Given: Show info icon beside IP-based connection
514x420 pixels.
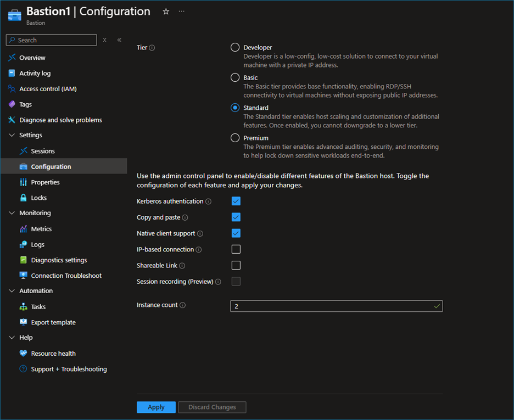Looking at the screenshot, I should pos(199,250).
